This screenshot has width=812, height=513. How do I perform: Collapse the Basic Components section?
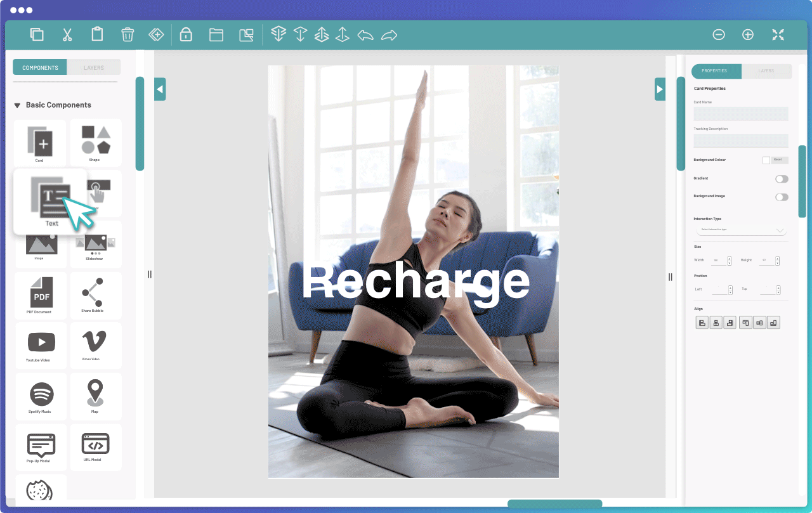pos(17,105)
